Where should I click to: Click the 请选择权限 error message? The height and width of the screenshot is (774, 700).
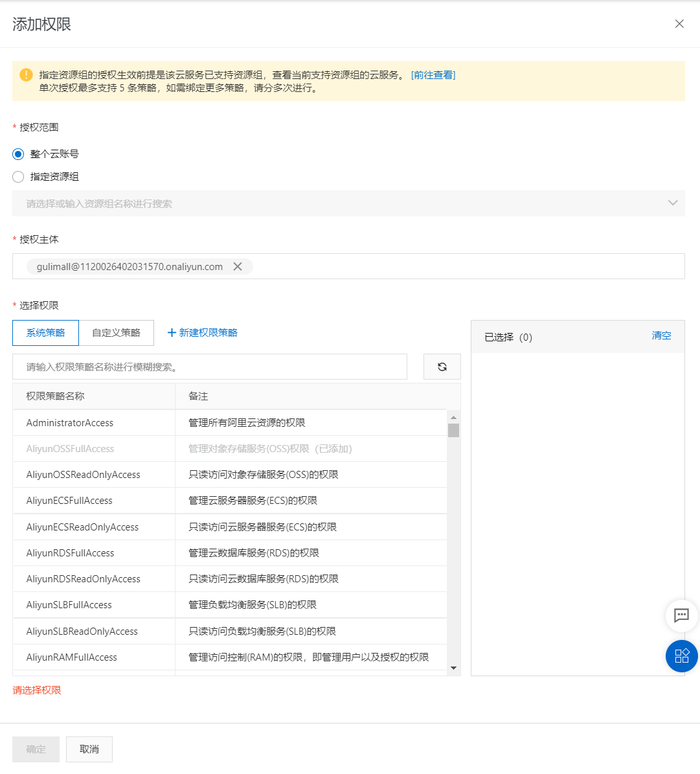(x=36, y=690)
